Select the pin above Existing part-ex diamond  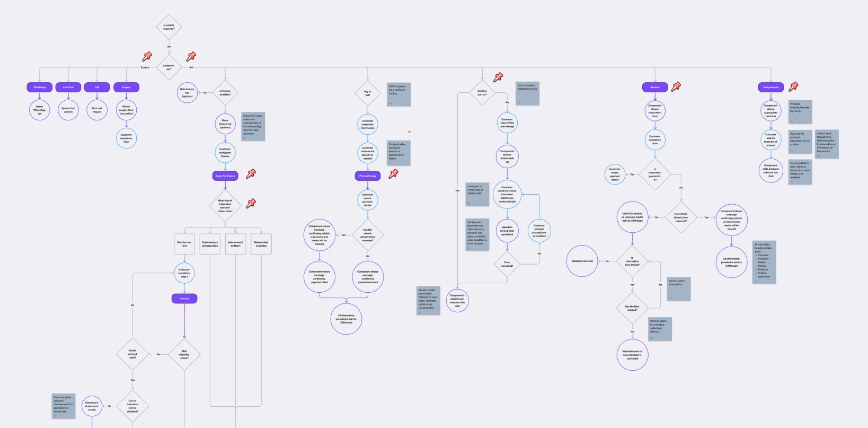498,77
